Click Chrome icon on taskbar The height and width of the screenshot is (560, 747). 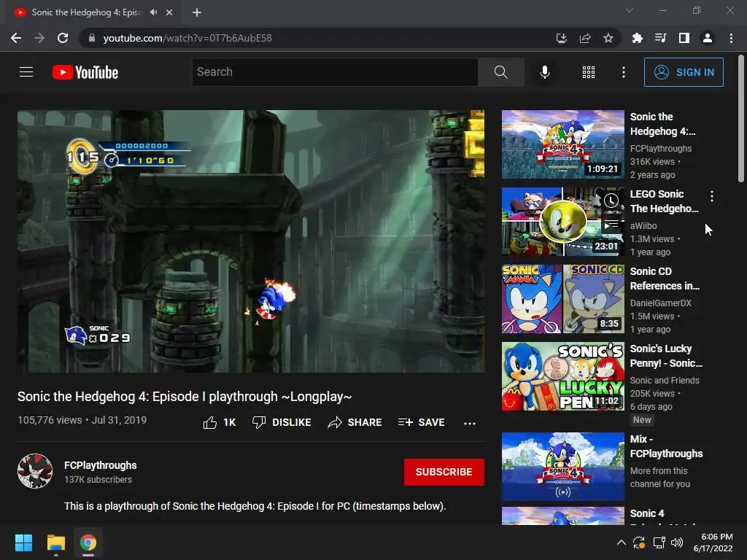click(x=88, y=542)
